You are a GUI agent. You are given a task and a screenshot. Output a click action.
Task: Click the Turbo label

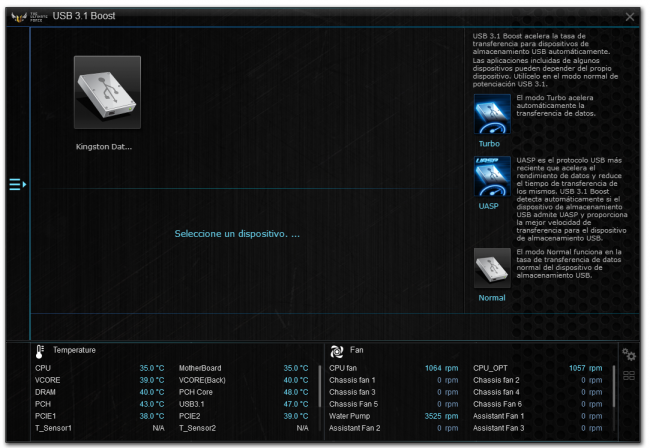point(489,144)
